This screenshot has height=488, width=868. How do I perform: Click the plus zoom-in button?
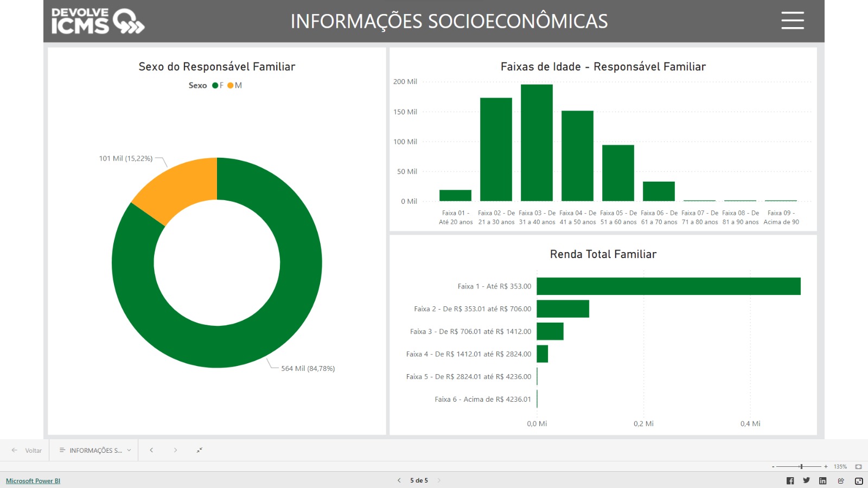(826, 466)
